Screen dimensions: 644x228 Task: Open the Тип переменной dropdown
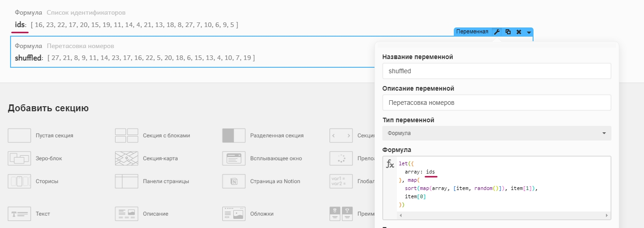pos(496,133)
